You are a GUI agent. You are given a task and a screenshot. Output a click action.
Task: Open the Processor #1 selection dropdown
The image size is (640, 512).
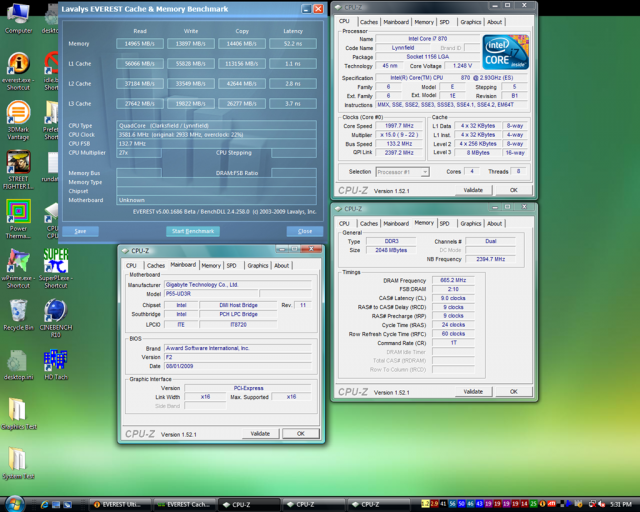tap(402, 172)
